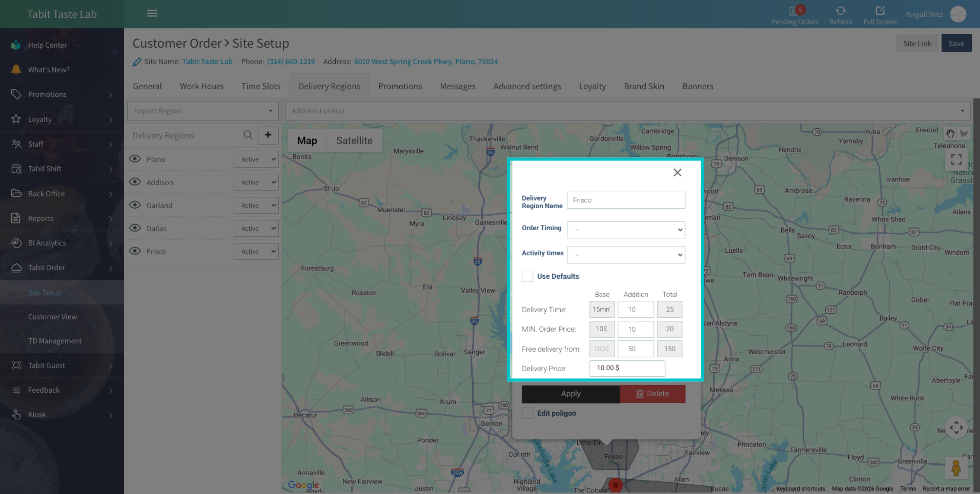Image resolution: width=980 pixels, height=494 pixels.
Task: Change Addison status dropdown
Action: tap(256, 182)
